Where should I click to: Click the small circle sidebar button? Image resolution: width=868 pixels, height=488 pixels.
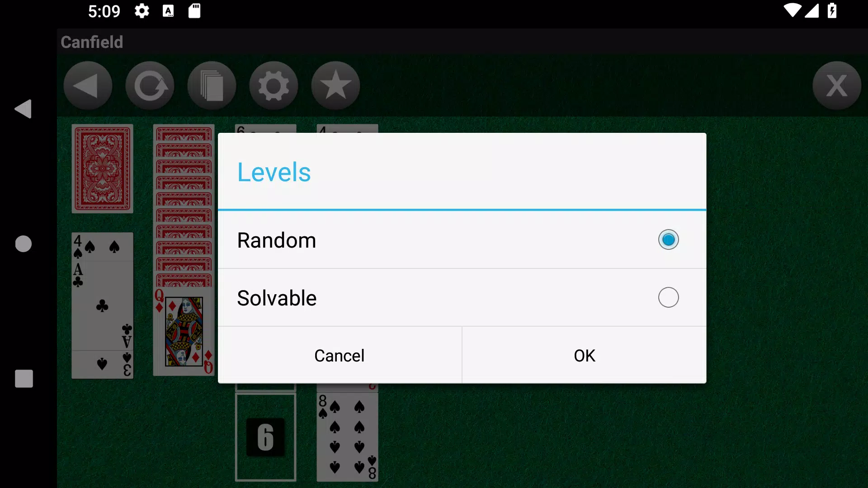(x=24, y=244)
